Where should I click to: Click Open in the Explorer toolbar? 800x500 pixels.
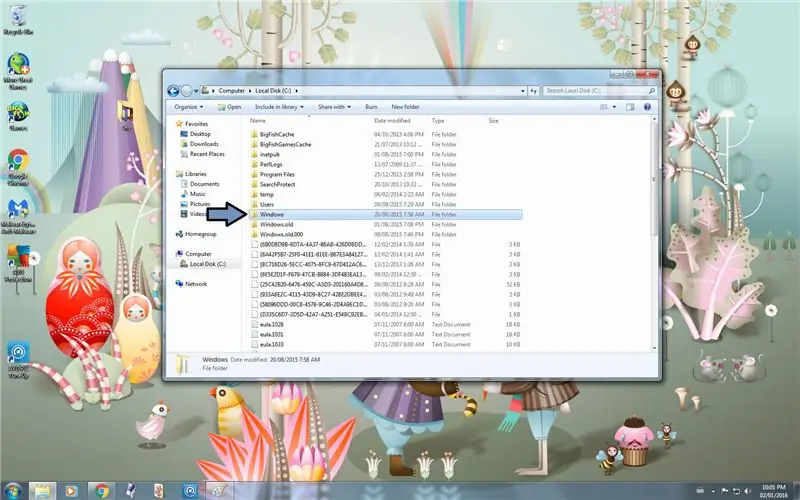(230, 107)
